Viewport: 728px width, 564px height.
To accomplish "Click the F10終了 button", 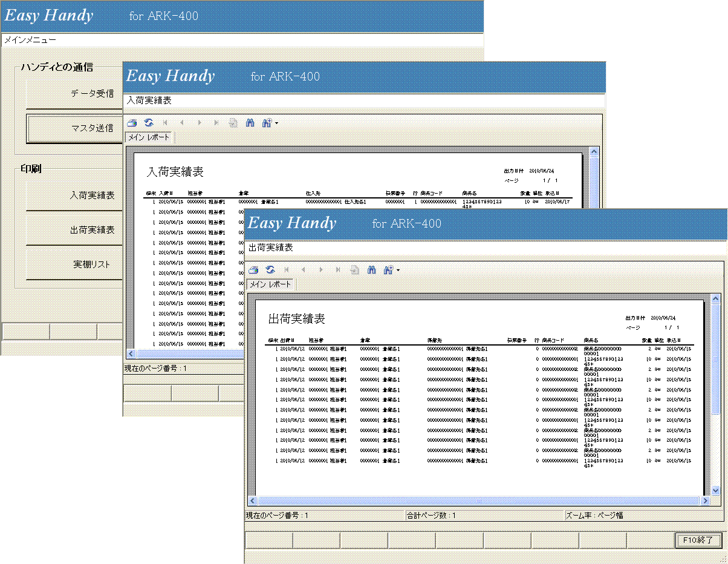I will [698, 540].
